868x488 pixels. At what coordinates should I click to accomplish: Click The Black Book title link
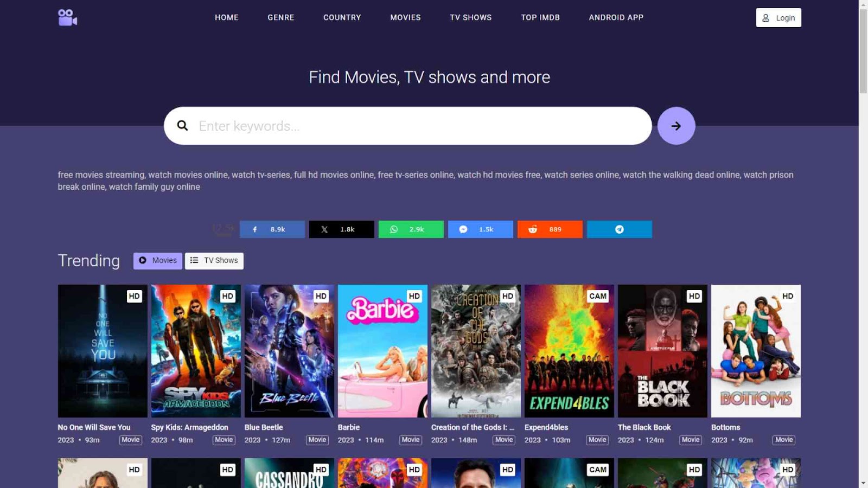(644, 427)
